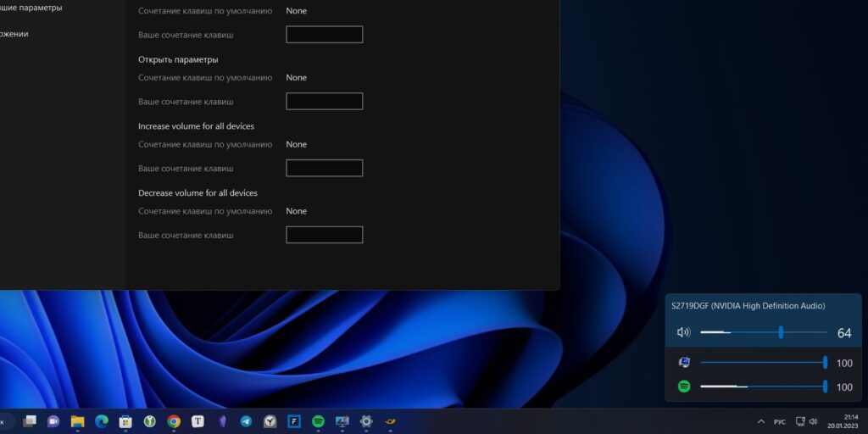The width and height of the screenshot is (868, 434).
Task: Open the clock showing 21:14 20.01.2023
Action: [843, 421]
